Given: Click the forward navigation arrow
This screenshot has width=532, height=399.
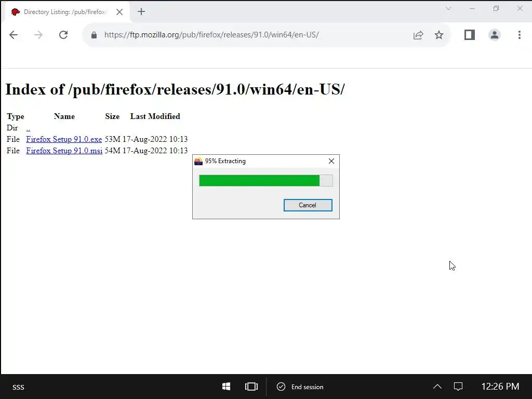Looking at the screenshot, I should coord(38,35).
